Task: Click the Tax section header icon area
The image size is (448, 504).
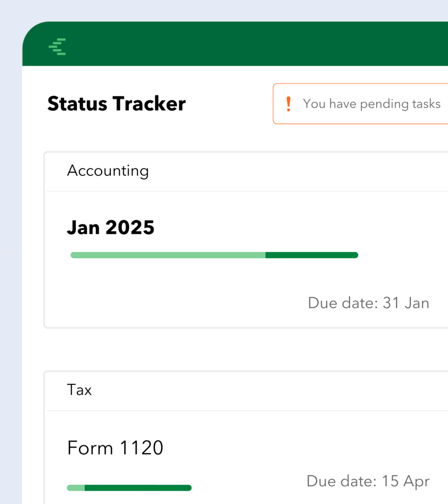Action: pyautogui.click(x=80, y=390)
